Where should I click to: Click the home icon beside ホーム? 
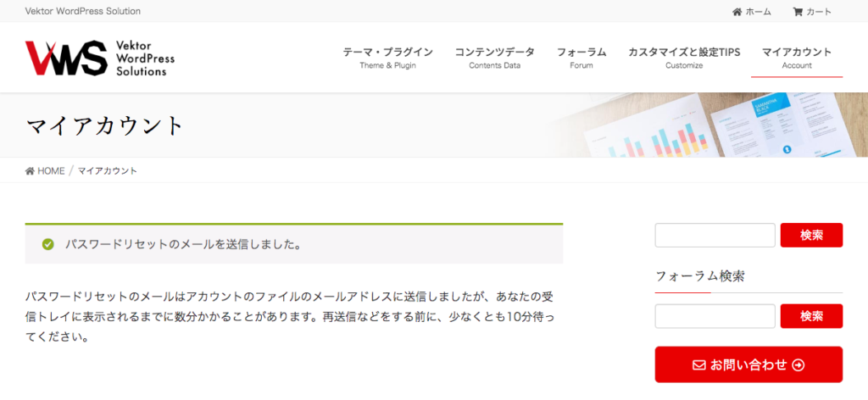[x=737, y=12]
